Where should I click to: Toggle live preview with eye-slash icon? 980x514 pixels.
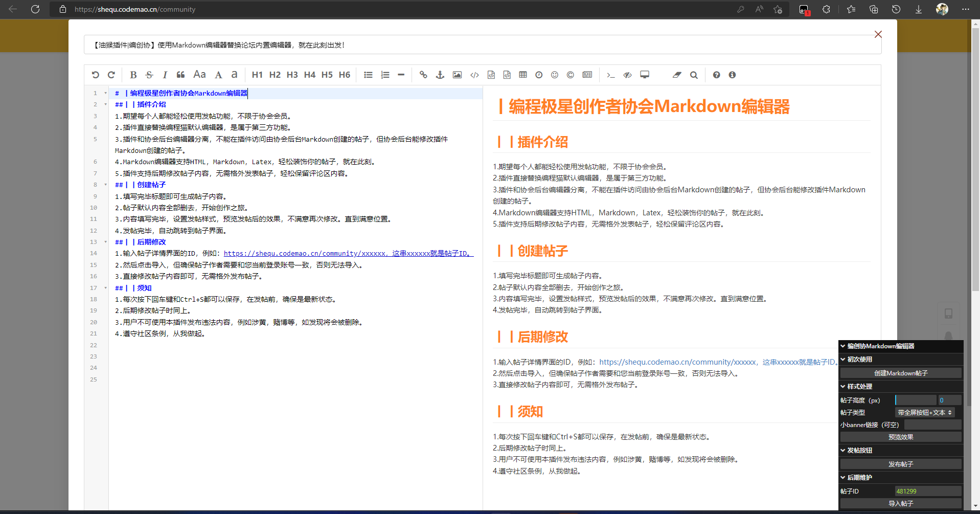point(628,75)
